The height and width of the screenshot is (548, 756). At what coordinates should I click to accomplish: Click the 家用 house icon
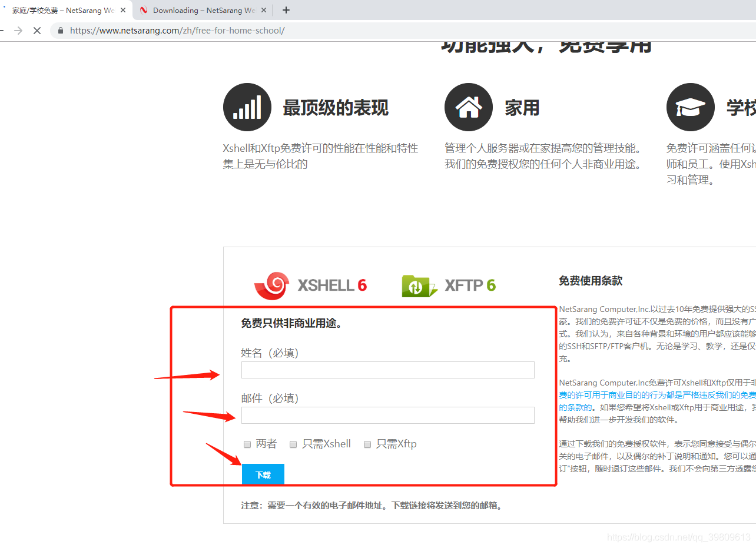(x=469, y=107)
